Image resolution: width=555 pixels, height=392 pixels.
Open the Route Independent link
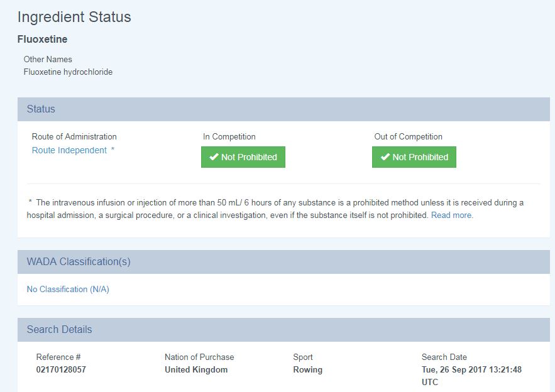[x=69, y=150]
